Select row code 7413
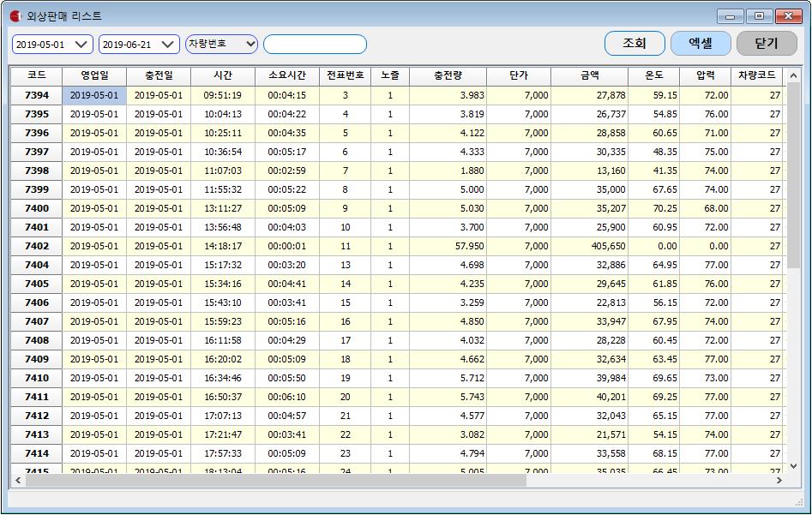 pyautogui.click(x=37, y=434)
